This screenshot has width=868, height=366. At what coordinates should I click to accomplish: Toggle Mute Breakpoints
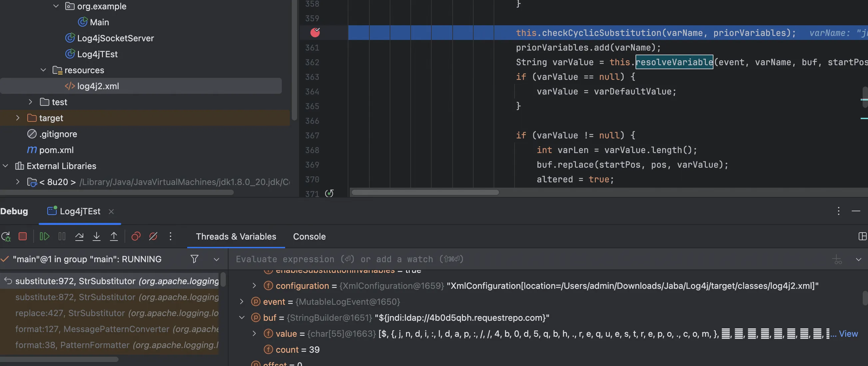(x=153, y=236)
